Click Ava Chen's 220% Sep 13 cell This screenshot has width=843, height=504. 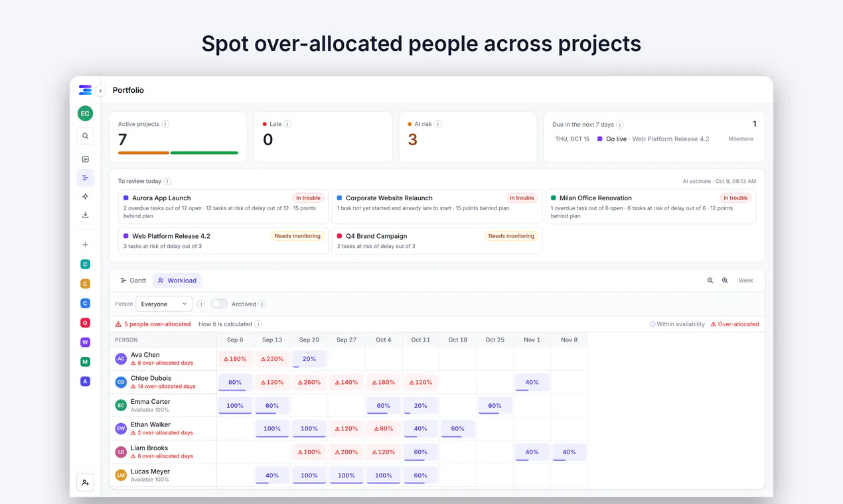coord(272,359)
